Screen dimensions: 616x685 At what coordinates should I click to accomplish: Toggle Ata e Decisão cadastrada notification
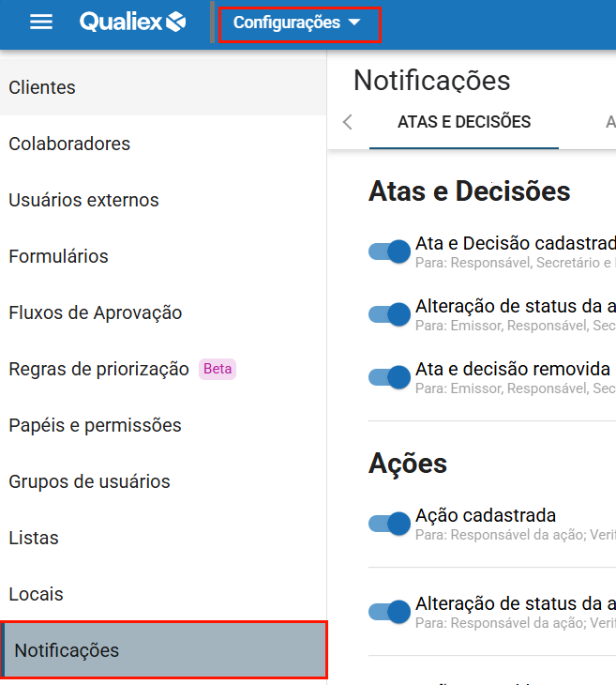pyautogui.click(x=389, y=251)
